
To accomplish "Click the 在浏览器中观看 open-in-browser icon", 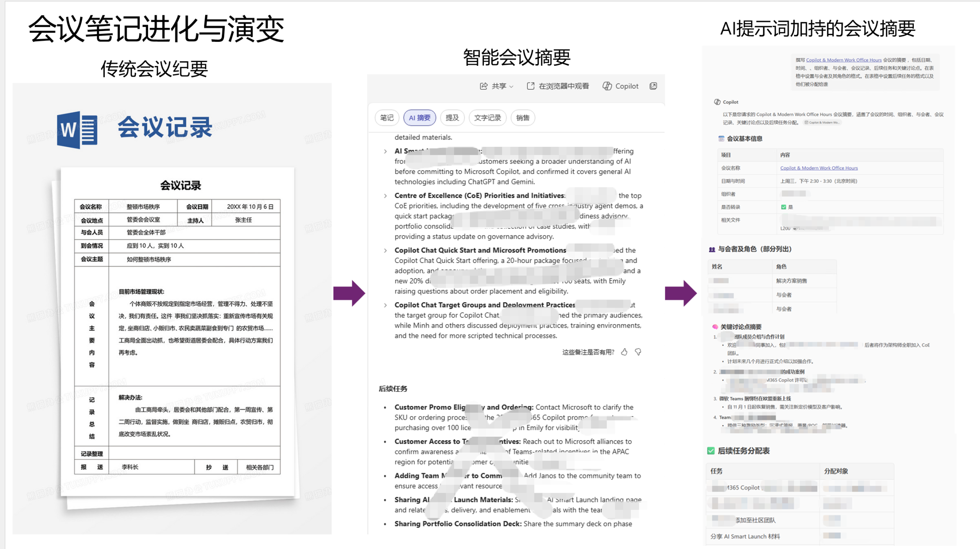I will click(x=531, y=86).
